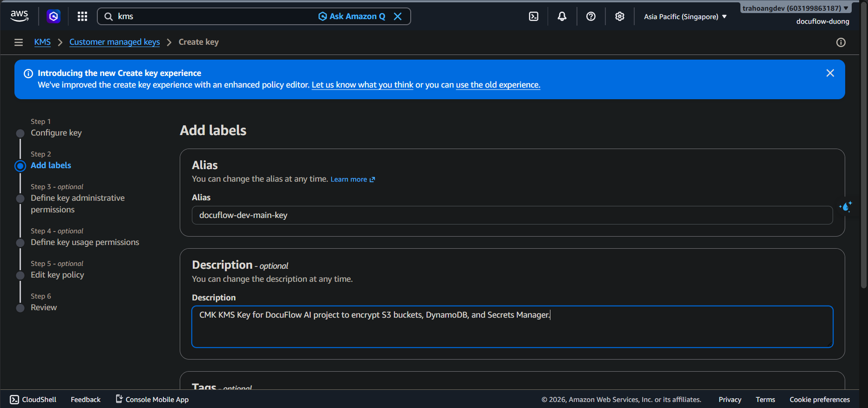Viewport: 868px width, 408px height.
Task: Open the Console Mobile App link
Action: 152,399
